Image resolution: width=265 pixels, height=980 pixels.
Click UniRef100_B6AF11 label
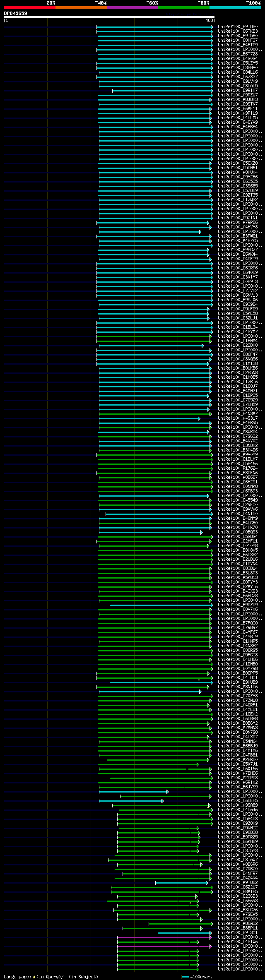pos(238,108)
